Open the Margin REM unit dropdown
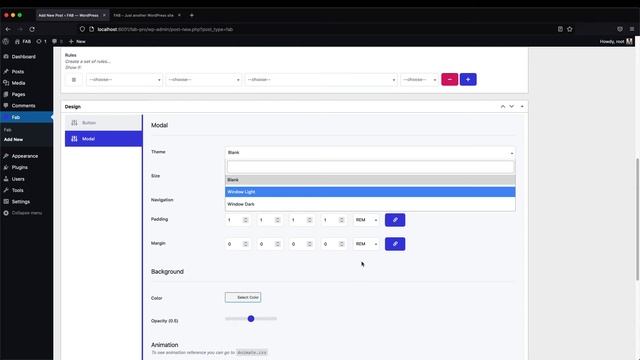Screen dimensions: 640x360 pos(366,244)
